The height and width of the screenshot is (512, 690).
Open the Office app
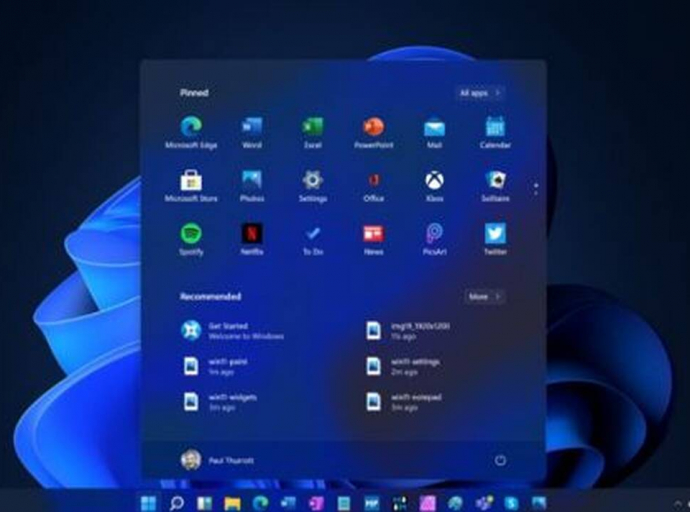tap(374, 185)
